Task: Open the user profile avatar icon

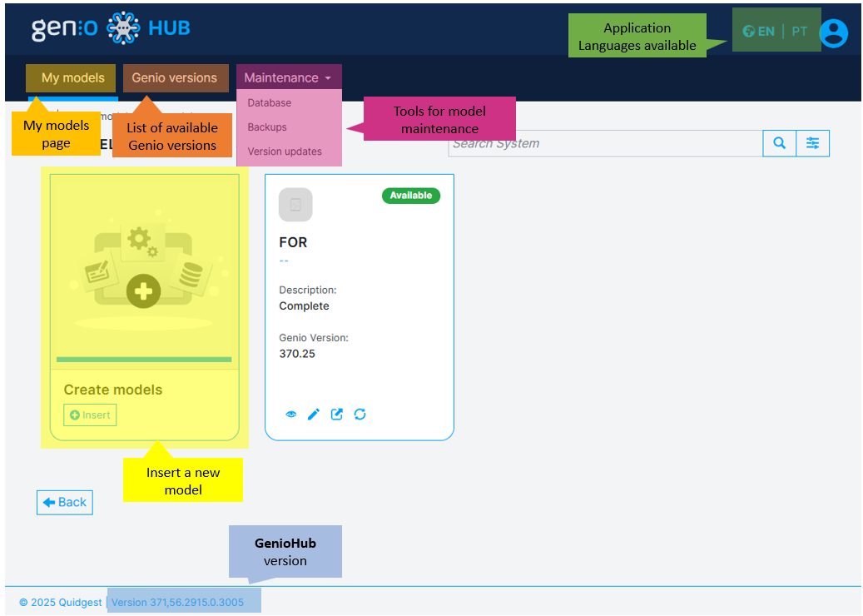Action: point(833,33)
